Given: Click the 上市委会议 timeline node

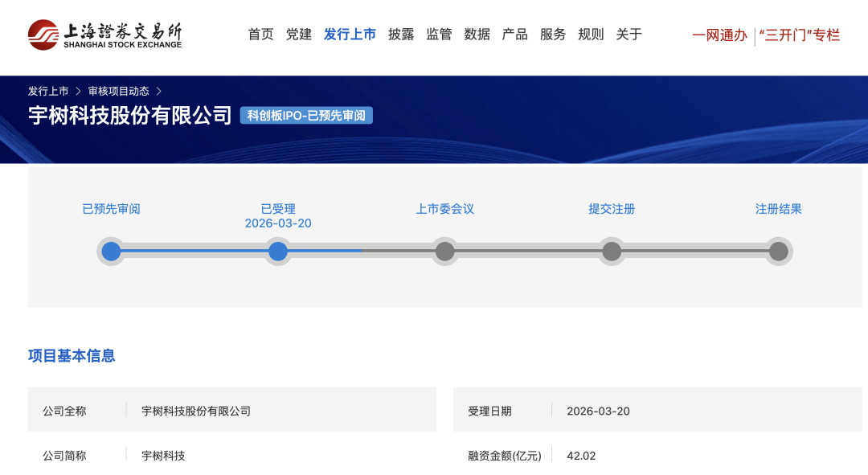Looking at the screenshot, I should pos(445,252).
